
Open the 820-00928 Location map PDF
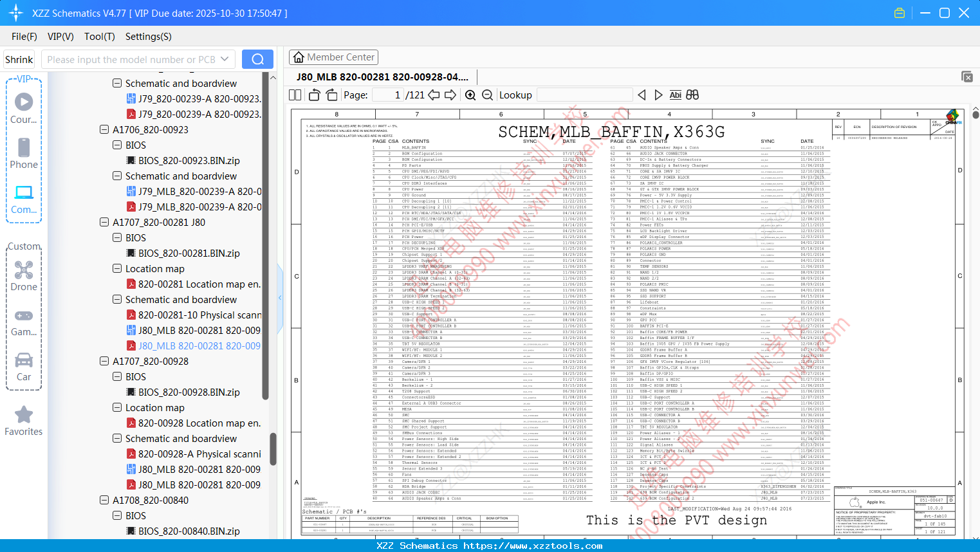click(194, 423)
